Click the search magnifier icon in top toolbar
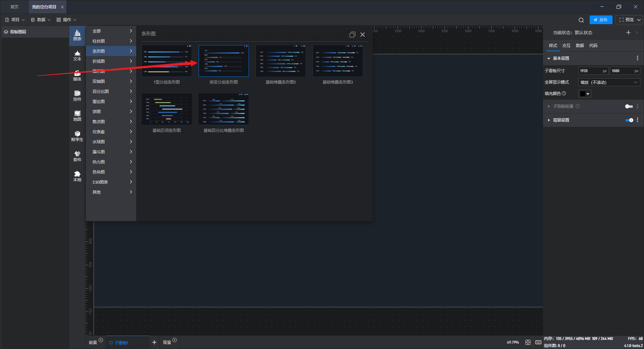The height and width of the screenshot is (349, 644). 581,20
